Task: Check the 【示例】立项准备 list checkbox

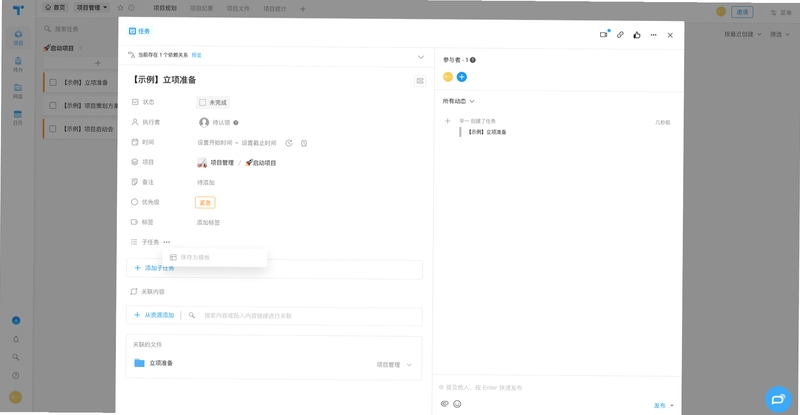Action: (53, 82)
